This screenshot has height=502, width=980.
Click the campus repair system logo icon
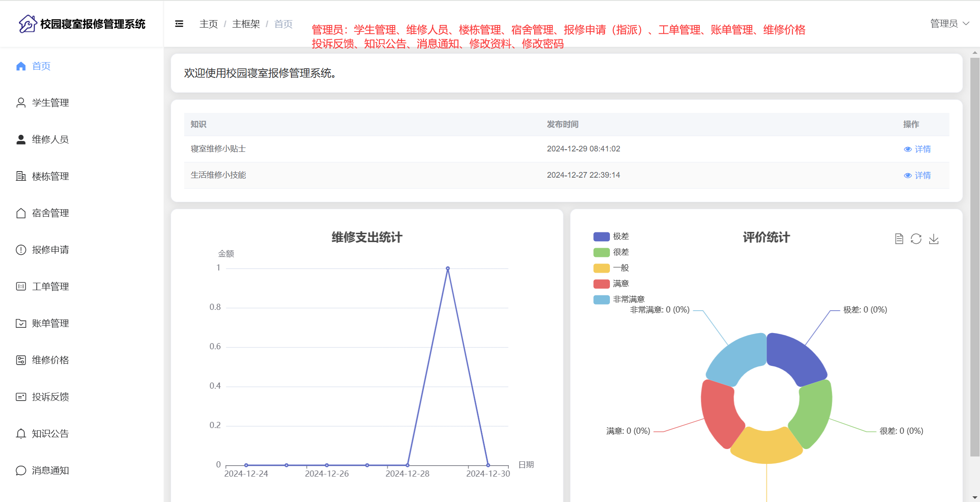[x=27, y=24]
